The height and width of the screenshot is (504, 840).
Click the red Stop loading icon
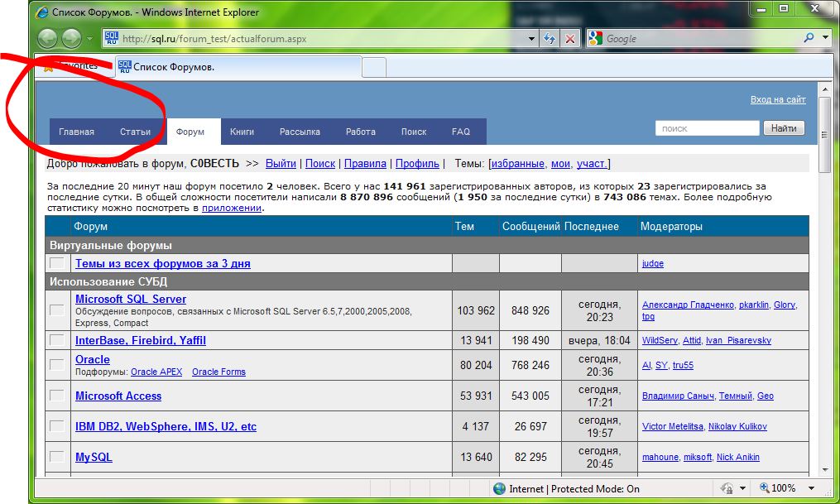[x=570, y=38]
